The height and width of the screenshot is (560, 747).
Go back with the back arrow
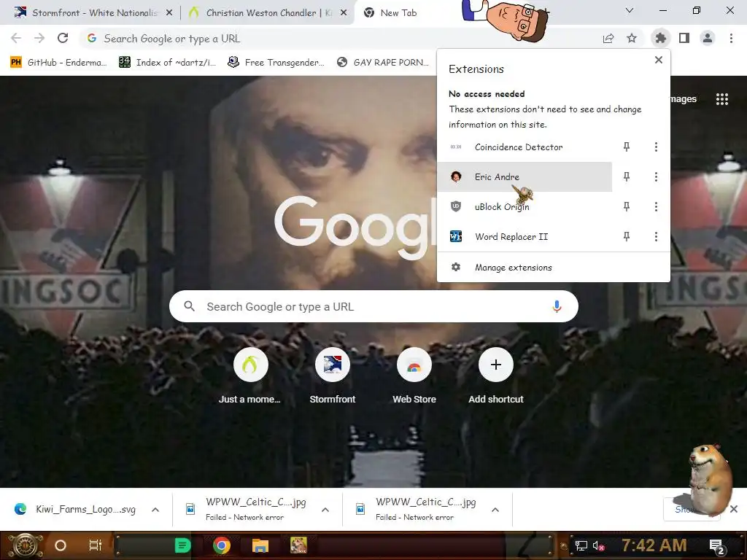click(16, 38)
